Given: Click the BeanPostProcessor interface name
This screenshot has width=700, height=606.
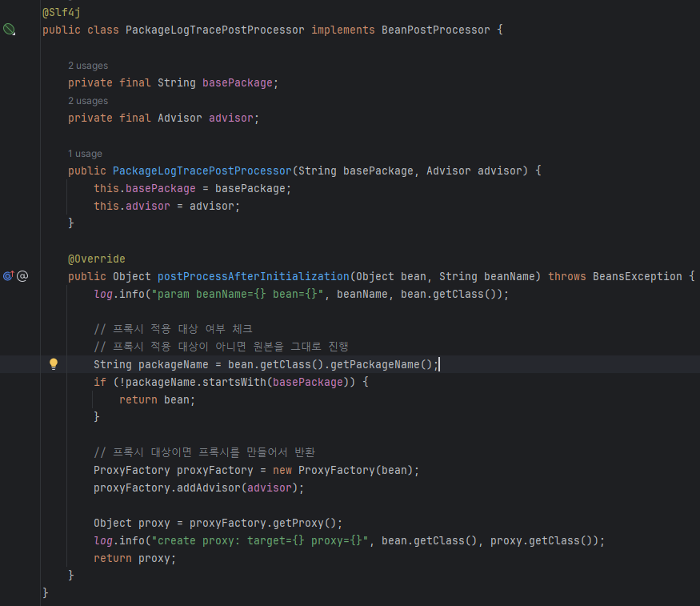Looking at the screenshot, I should 436,30.
